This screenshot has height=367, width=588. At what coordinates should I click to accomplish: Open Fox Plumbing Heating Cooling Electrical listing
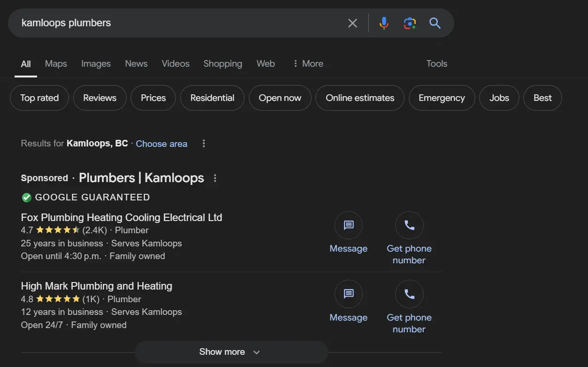pos(122,218)
